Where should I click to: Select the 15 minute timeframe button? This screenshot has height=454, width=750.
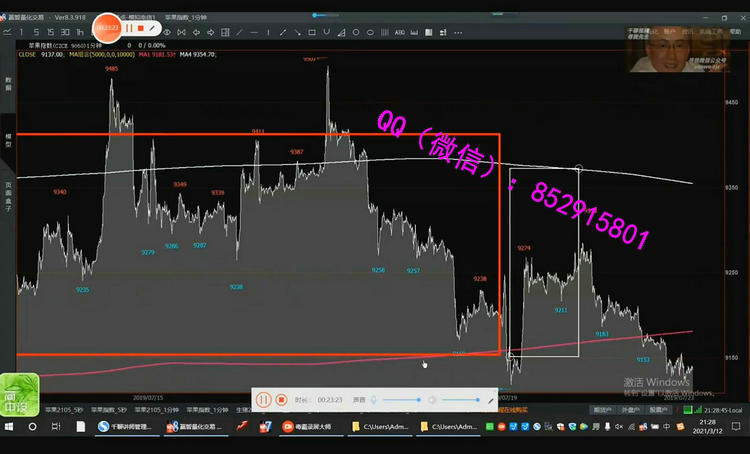[50, 32]
